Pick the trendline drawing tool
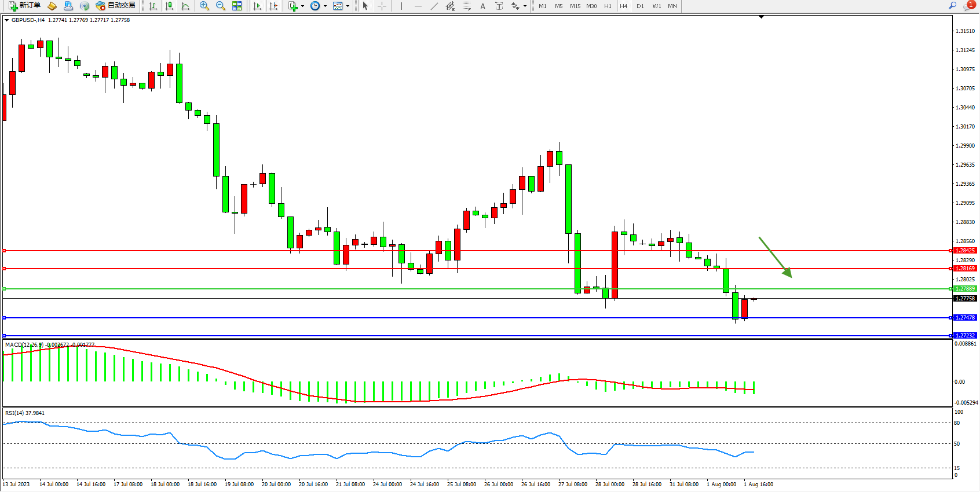980x492 pixels. 434,6
